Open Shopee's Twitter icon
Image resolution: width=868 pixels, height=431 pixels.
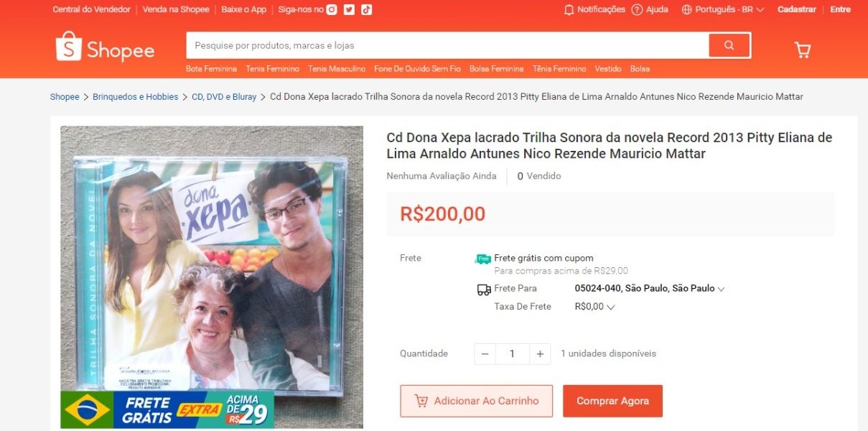click(x=349, y=9)
